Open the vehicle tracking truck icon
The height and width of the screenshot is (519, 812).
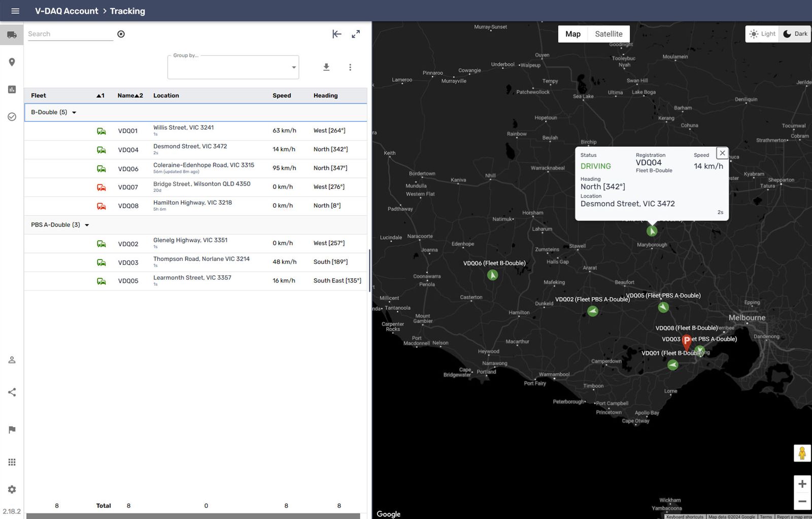coord(12,35)
